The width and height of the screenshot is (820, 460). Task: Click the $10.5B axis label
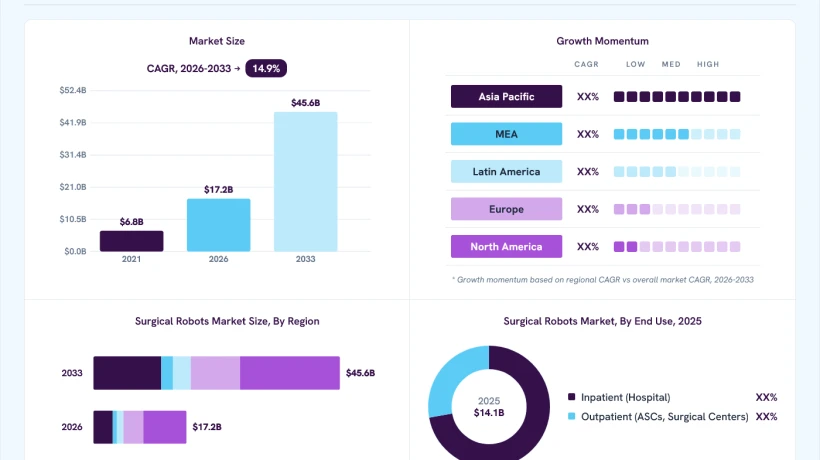[73, 219]
